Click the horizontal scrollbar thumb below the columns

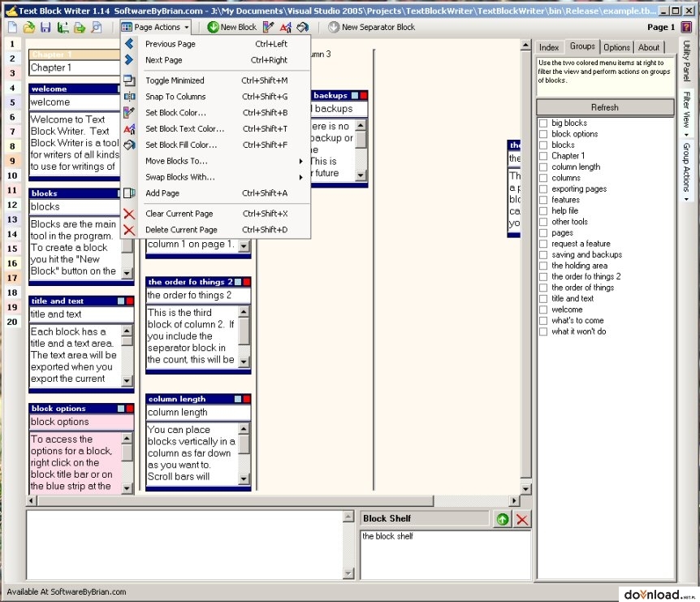point(235,501)
